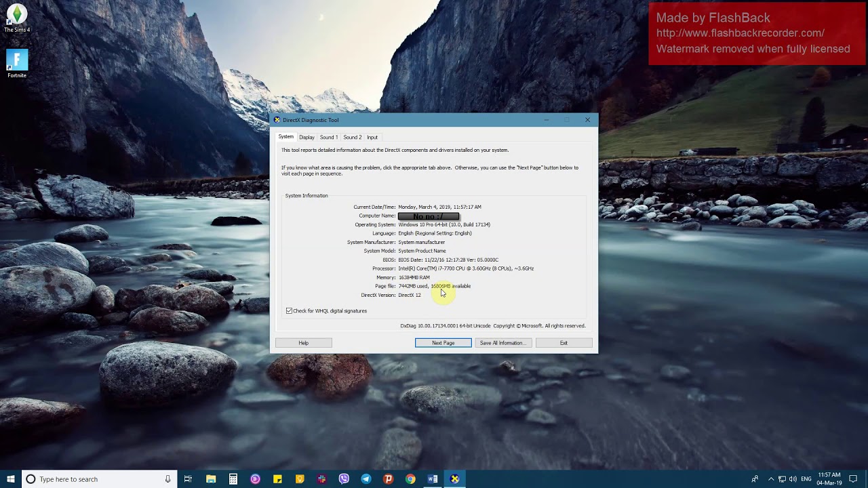Viewport: 868px width, 488px height.
Task: Click Save All Information button
Action: [502, 343]
